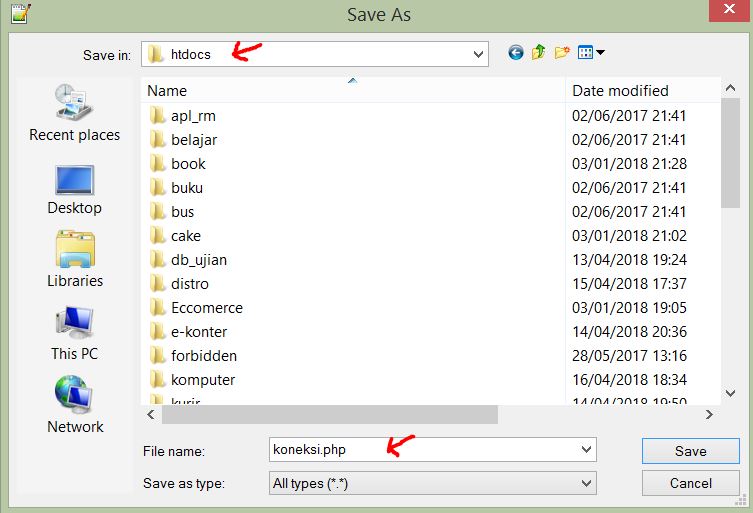Click the horizontal scrollbar right arrow
Screen dimensions: 753x513
[709, 414]
